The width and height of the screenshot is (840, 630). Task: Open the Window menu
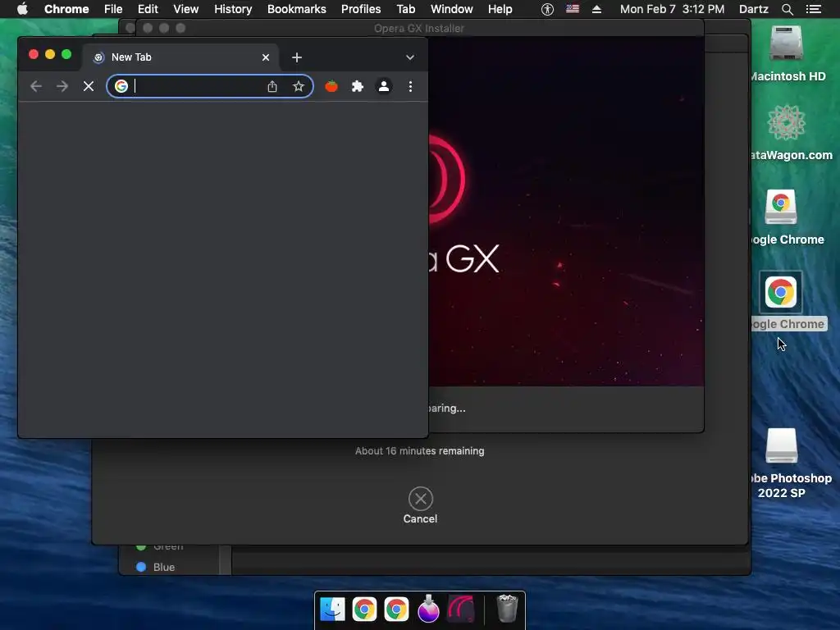point(452,9)
